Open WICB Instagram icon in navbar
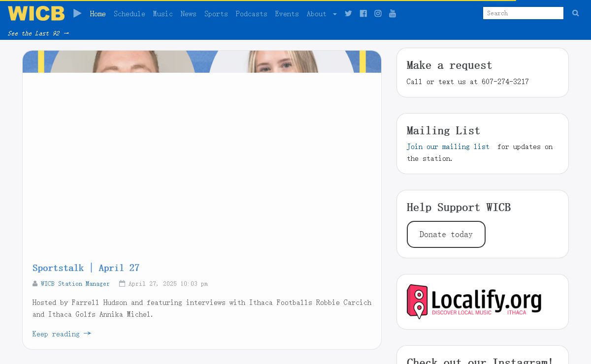The image size is (591, 364). click(378, 13)
